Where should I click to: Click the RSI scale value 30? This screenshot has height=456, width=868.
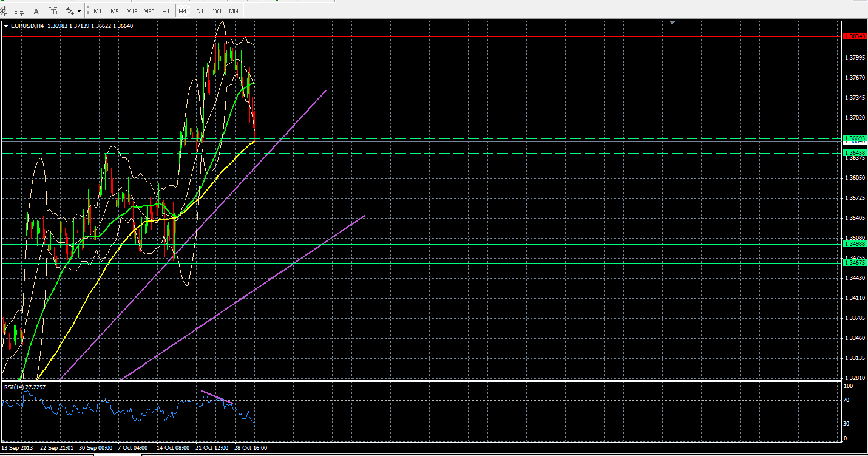(847, 424)
